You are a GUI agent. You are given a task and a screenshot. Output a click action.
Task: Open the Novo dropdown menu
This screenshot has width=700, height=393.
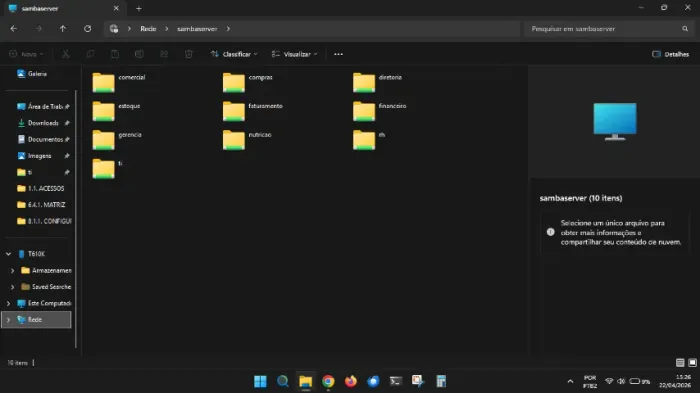point(26,54)
